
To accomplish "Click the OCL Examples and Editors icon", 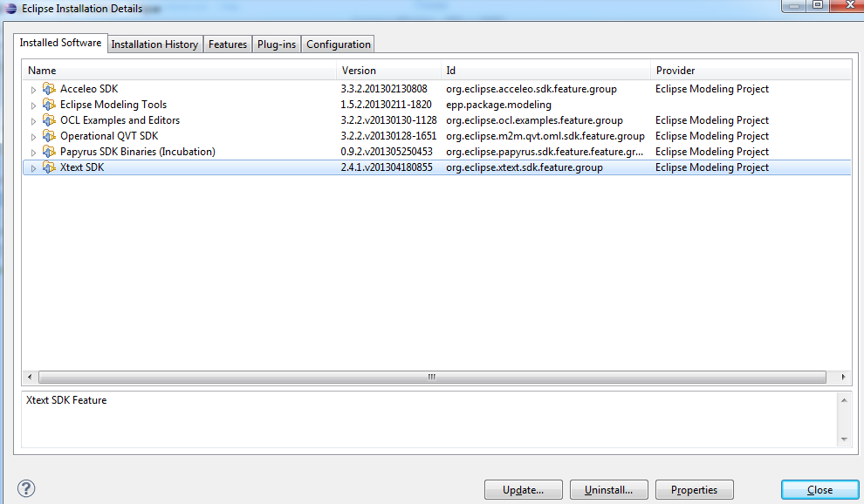I will (49, 120).
